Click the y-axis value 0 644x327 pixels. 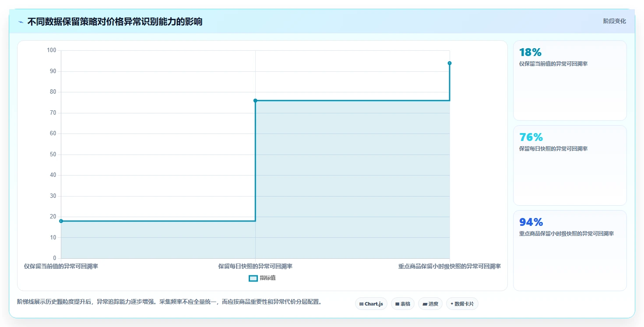click(x=55, y=258)
